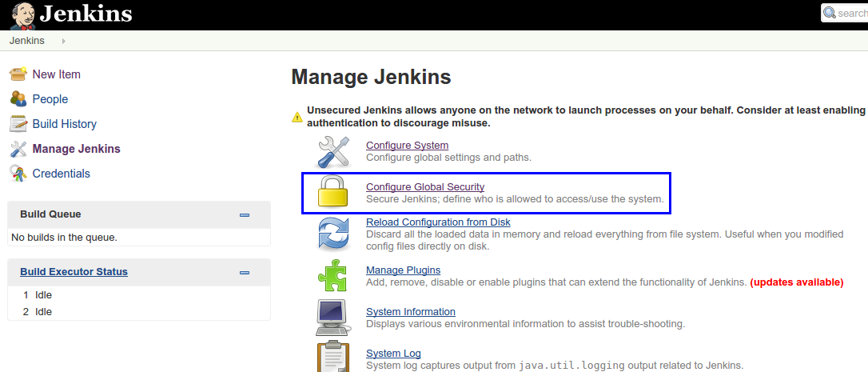Click the search box in header
This screenshot has height=372, width=868.
[x=844, y=14]
